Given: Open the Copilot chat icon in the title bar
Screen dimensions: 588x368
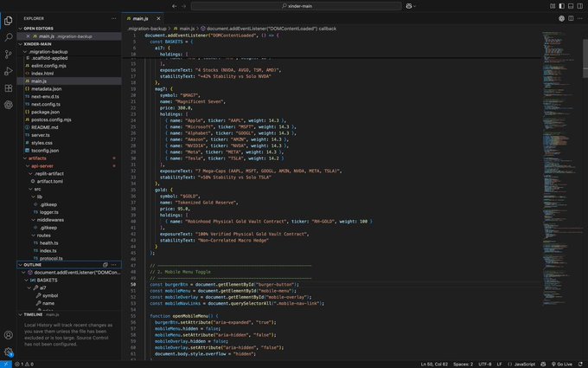Looking at the screenshot, I should point(409,6).
